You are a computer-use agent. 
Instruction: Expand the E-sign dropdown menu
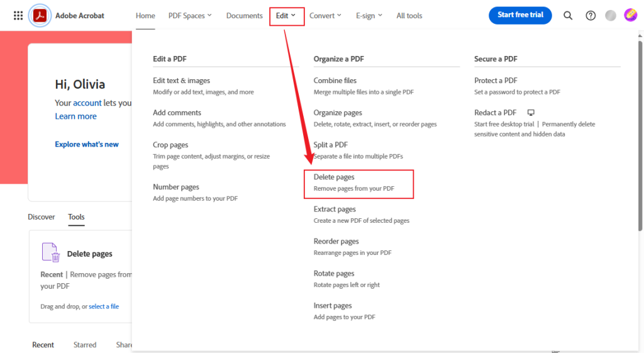click(369, 16)
